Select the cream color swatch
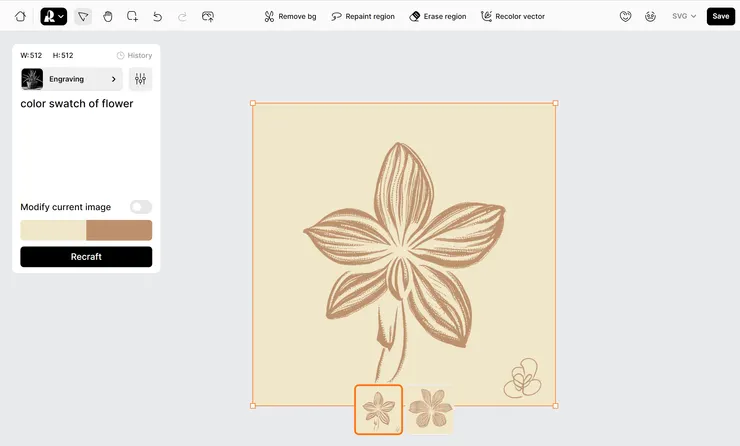Image resolution: width=740 pixels, height=446 pixels. (x=53, y=230)
